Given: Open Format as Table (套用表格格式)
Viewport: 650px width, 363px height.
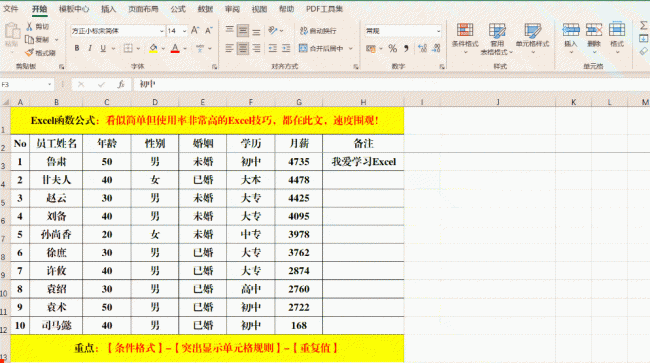Looking at the screenshot, I should [497, 39].
